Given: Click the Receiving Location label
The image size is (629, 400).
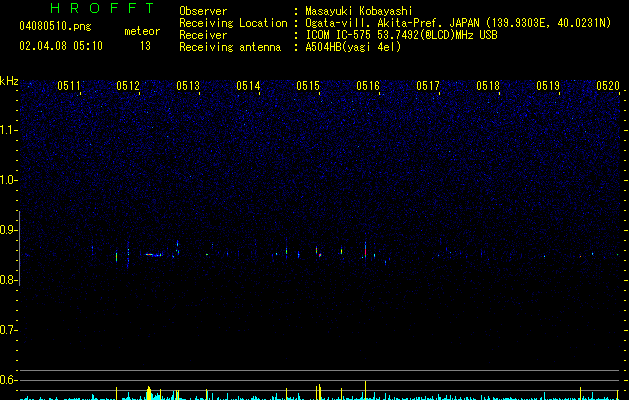Looking at the screenshot, I should [233, 23].
